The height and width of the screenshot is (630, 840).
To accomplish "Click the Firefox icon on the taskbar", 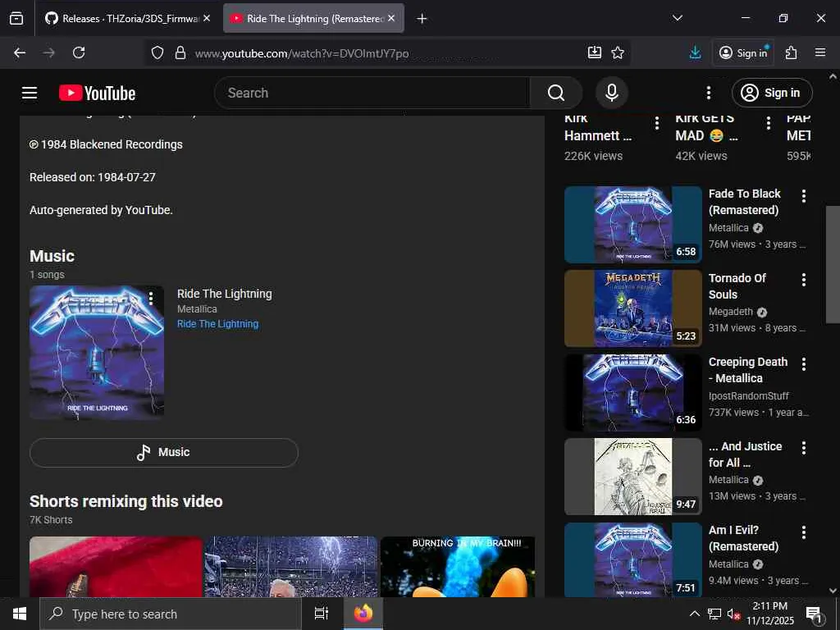I will [x=363, y=614].
